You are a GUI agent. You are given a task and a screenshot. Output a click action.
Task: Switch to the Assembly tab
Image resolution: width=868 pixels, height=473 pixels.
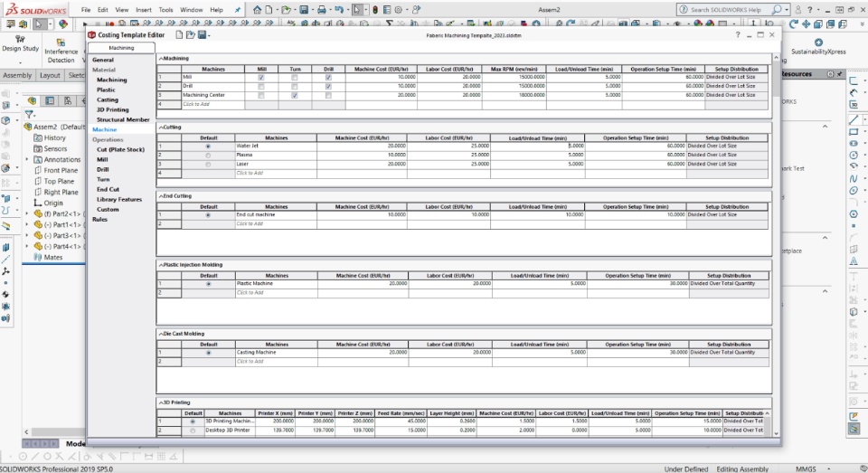(18, 75)
